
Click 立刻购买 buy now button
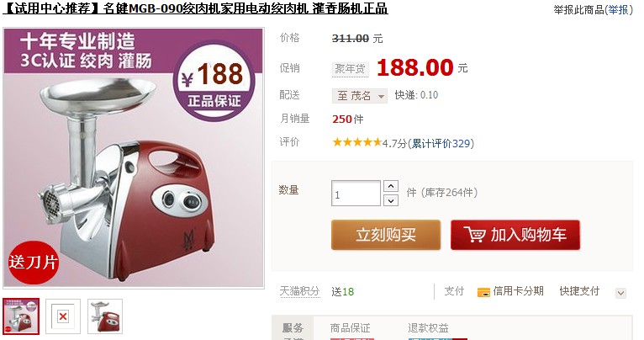386,235
